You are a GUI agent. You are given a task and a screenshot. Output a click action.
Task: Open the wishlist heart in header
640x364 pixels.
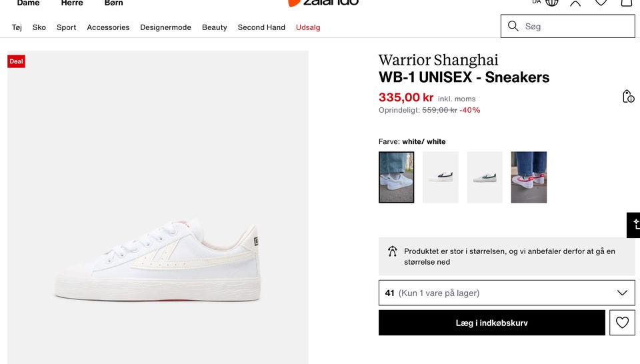pos(601,3)
